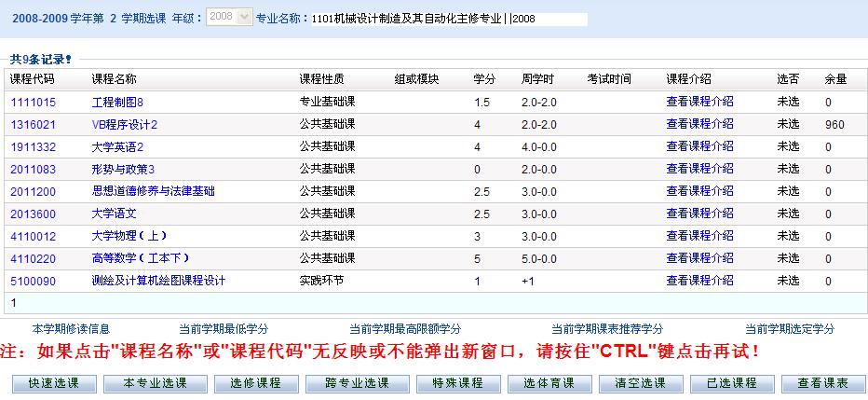Select 思想道德修养与法律基础 course link

click(x=153, y=191)
